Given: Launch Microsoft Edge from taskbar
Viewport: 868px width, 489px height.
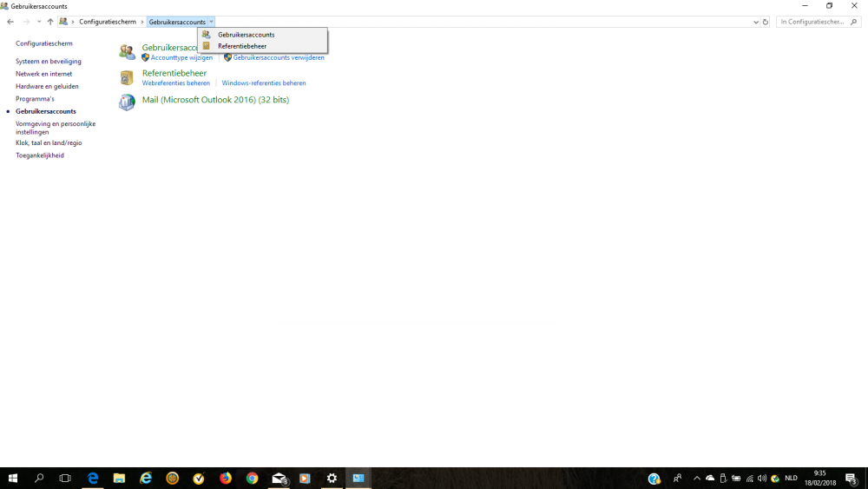Looking at the screenshot, I should pyautogui.click(x=93, y=478).
